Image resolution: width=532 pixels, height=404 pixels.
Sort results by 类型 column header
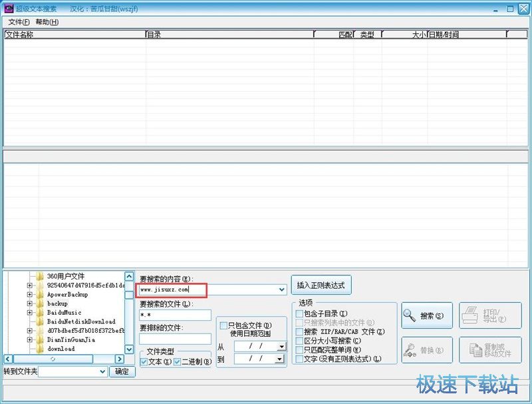[x=368, y=35]
